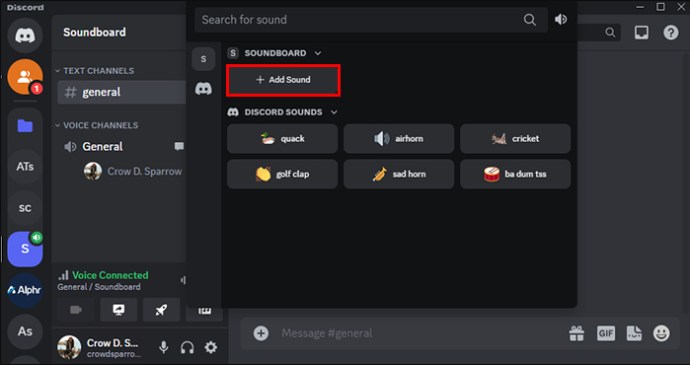The image size is (690, 365).
Task: Select the general text channel
Action: (x=121, y=92)
